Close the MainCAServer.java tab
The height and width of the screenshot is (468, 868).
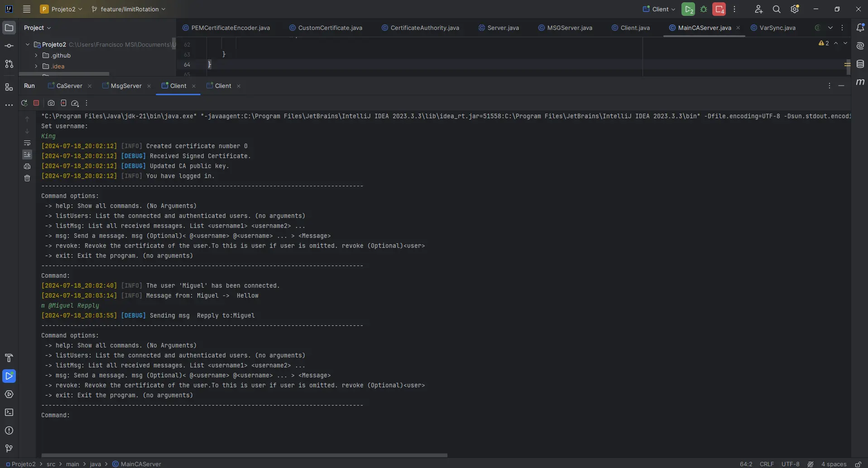738,28
